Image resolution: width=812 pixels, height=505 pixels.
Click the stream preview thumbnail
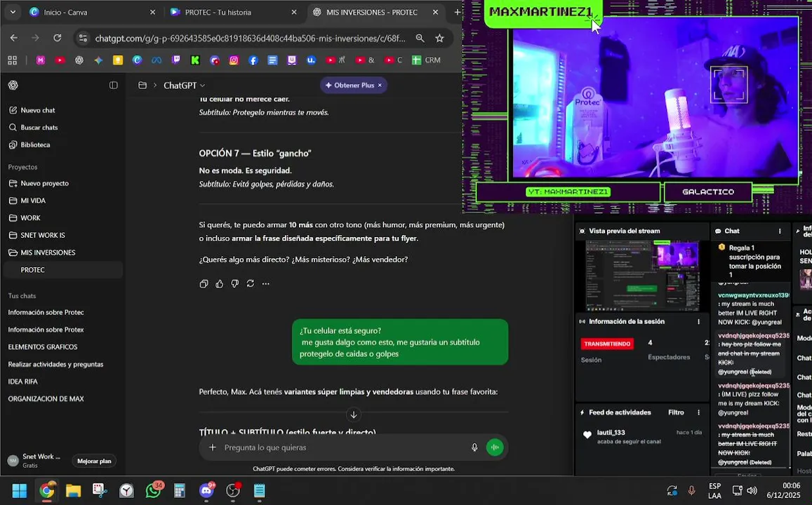642,275
